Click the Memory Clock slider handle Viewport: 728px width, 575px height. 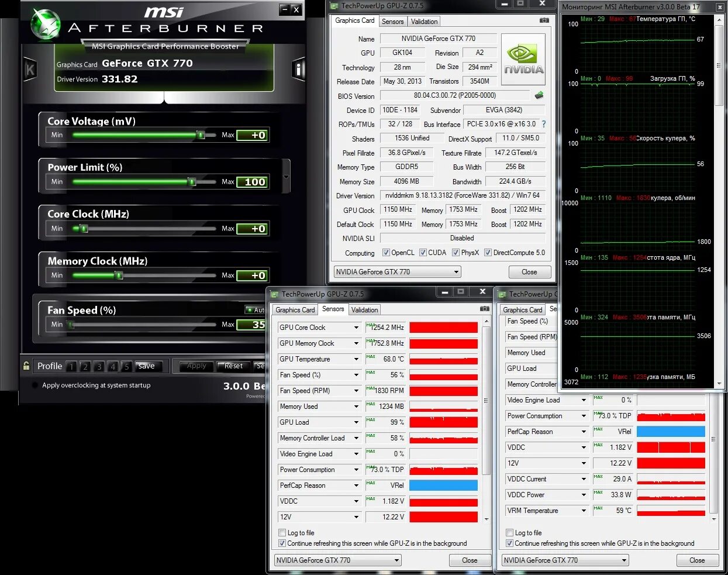[x=119, y=276]
